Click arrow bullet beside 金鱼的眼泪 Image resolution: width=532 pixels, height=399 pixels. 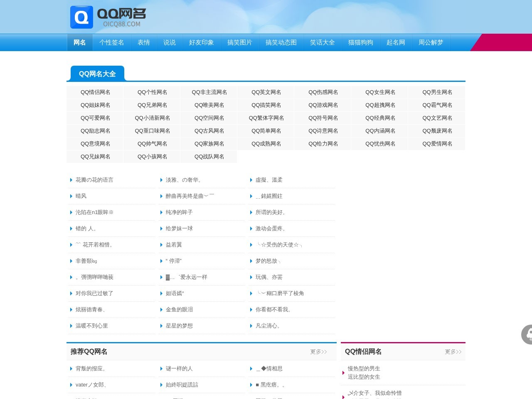(x=161, y=310)
